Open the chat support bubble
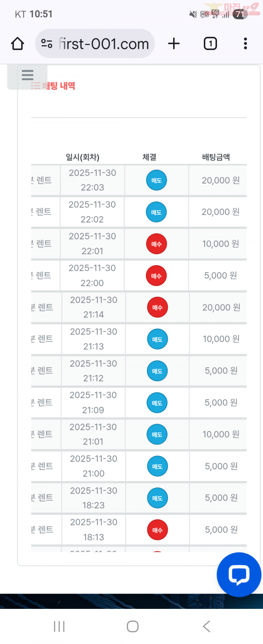 pos(239,575)
